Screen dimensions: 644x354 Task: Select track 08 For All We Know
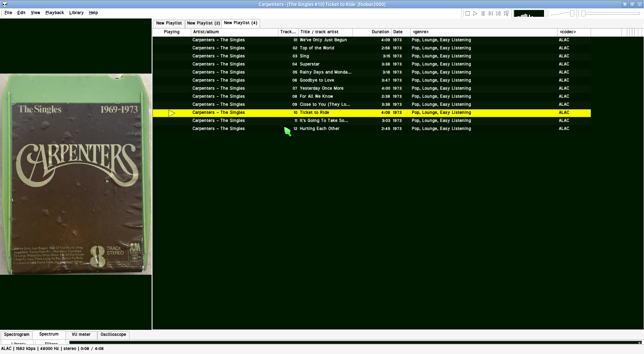tap(372, 96)
